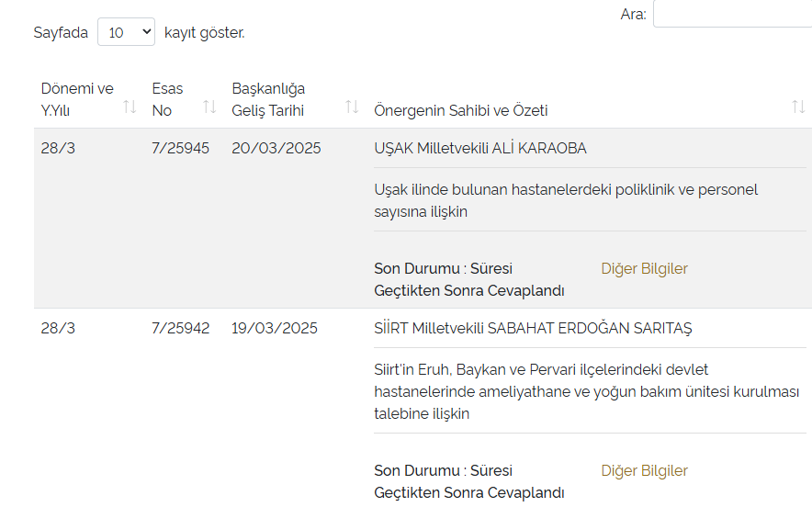Image resolution: width=812 pixels, height=507 pixels.
Task: Click the Uşak hospitals polyclinic summary text
Action: [x=565, y=200]
